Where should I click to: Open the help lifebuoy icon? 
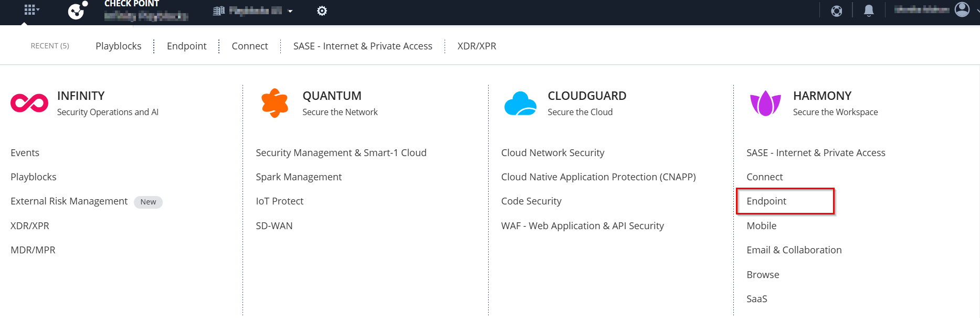[837, 11]
